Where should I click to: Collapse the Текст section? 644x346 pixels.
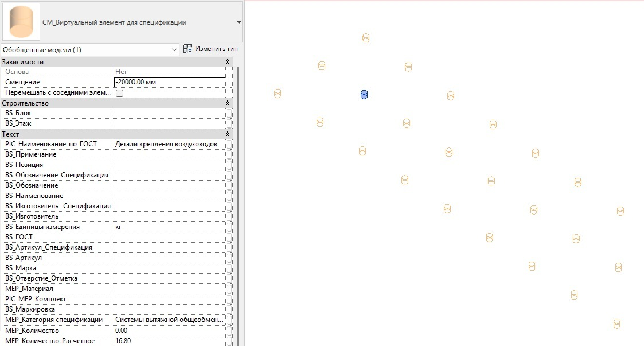(x=227, y=134)
